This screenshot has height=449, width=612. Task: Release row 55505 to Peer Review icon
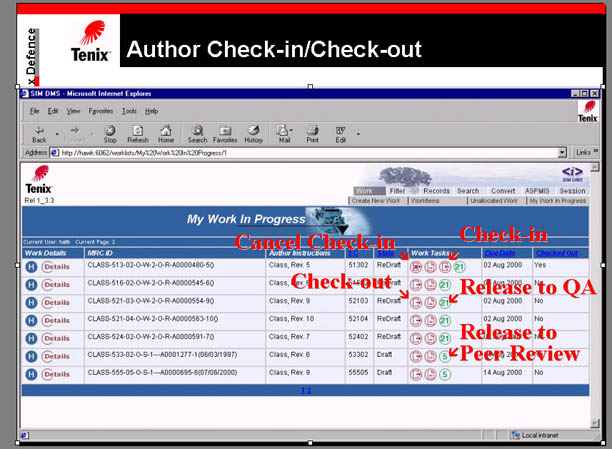(445, 374)
